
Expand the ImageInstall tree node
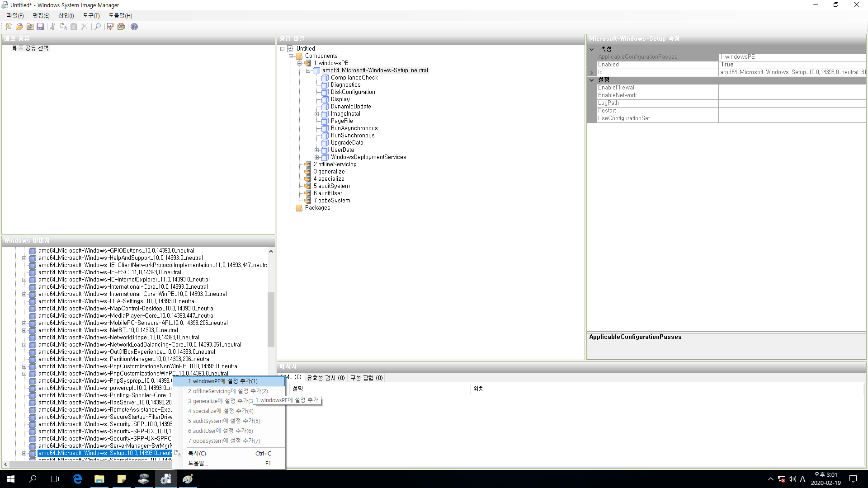(316, 114)
